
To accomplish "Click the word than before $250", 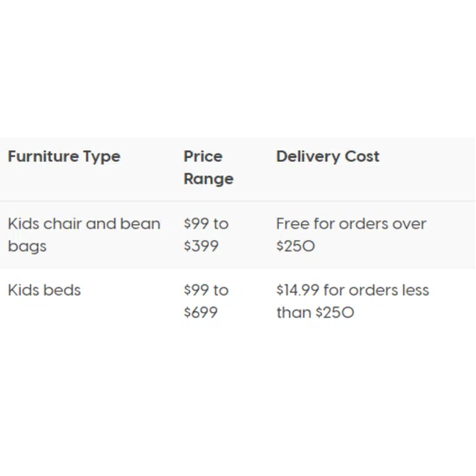I will tap(294, 313).
